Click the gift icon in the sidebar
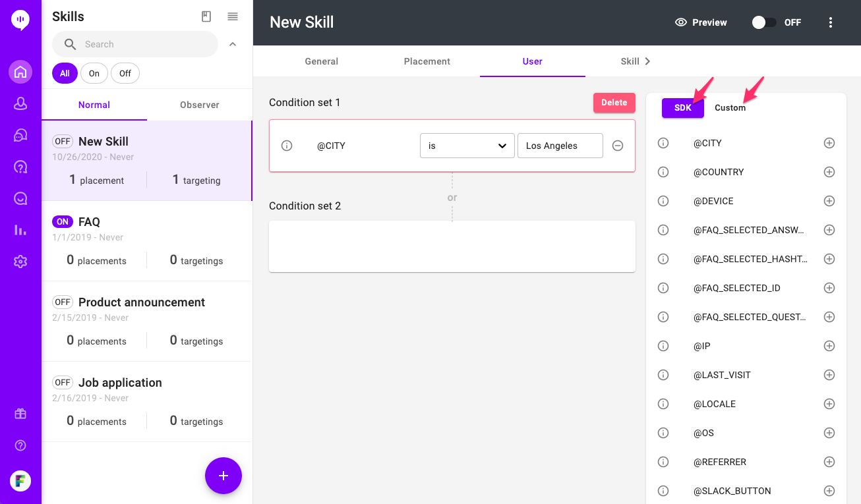 [20, 414]
